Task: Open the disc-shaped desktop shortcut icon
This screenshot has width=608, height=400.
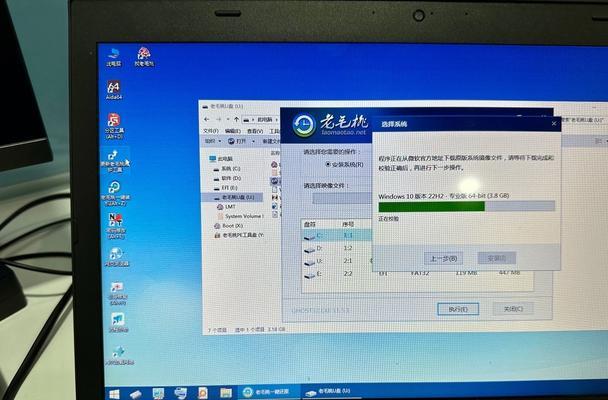Action: tap(117, 257)
